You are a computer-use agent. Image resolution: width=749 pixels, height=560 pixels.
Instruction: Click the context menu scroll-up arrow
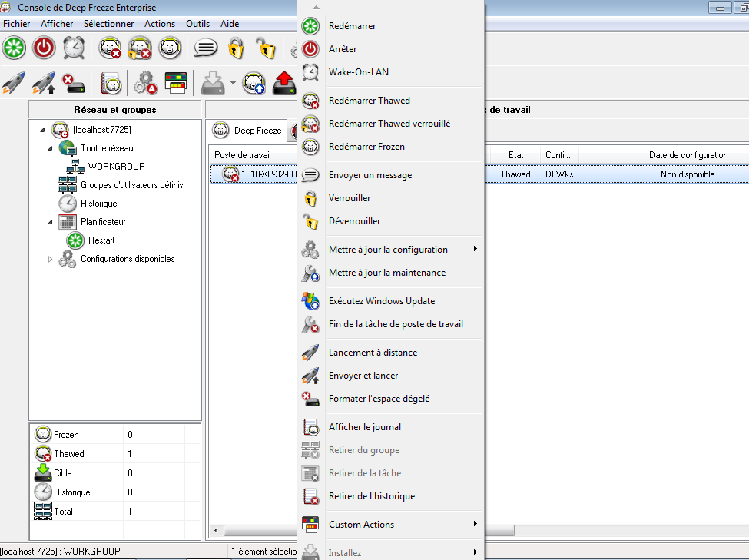tap(316, 8)
